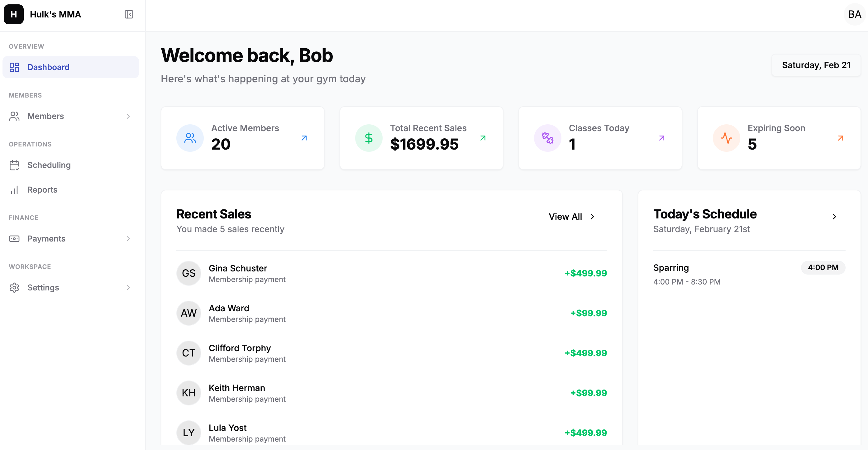This screenshot has width=868, height=450.
Task: Click the purple dumbbell Classes Today icon
Action: pos(547,138)
